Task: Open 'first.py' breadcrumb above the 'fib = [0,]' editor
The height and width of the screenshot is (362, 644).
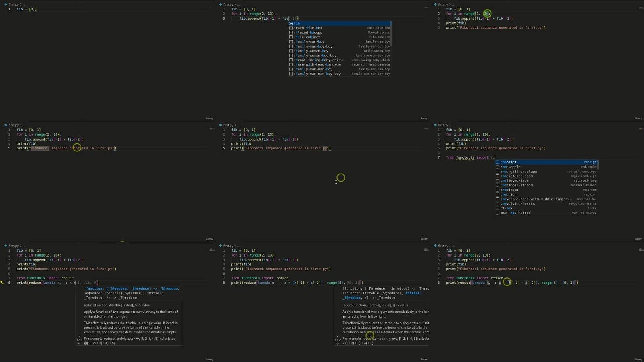Action: (14, 4)
